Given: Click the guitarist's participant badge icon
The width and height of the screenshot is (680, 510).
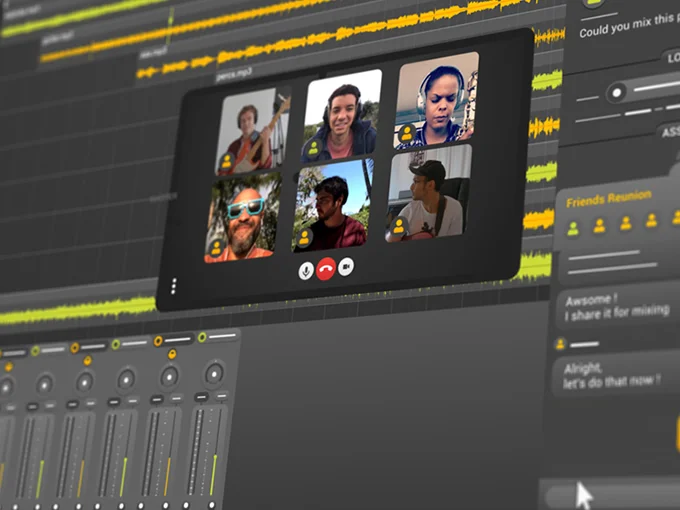Looking at the screenshot, I should click(227, 158).
